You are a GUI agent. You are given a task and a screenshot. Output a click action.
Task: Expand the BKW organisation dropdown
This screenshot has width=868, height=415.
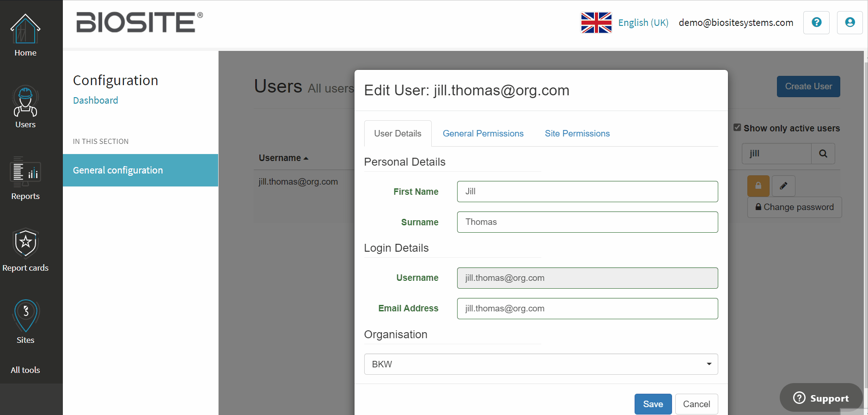click(541, 364)
